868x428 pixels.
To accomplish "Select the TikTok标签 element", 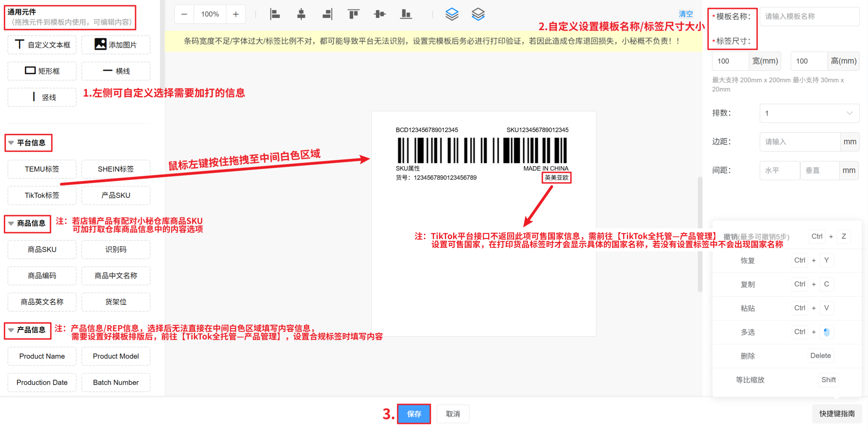I will click(42, 195).
